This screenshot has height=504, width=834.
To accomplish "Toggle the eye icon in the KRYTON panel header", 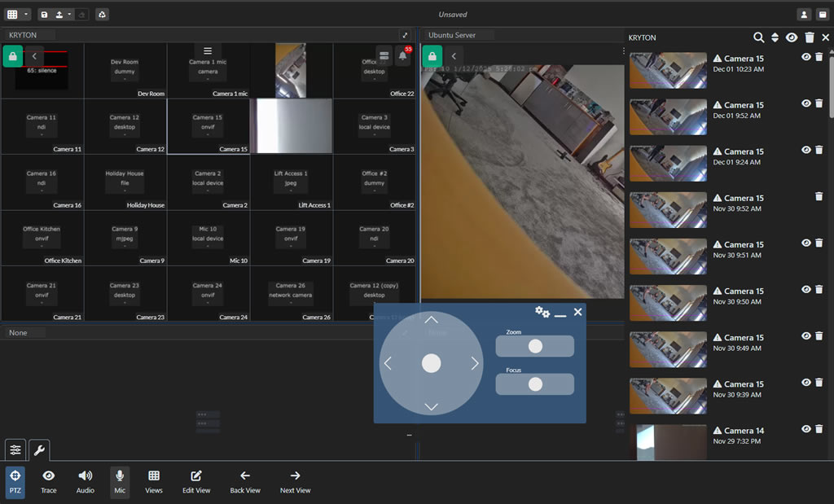I will tap(790, 37).
